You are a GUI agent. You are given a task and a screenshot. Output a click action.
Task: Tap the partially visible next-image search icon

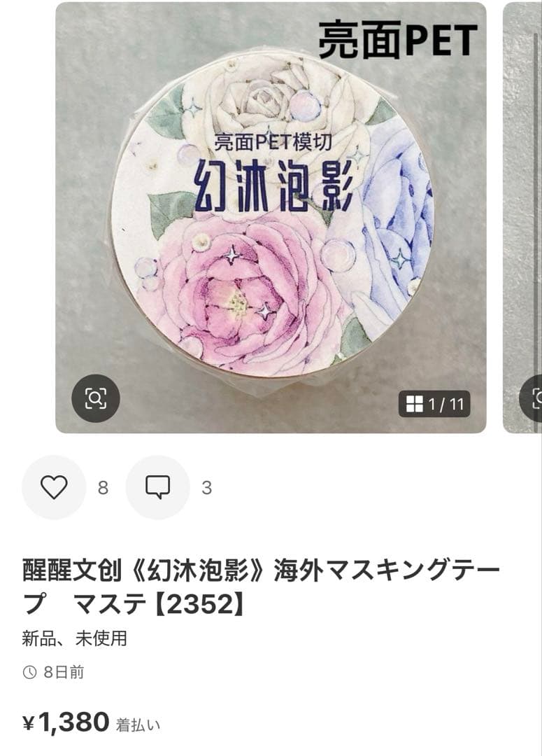coord(532,398)
